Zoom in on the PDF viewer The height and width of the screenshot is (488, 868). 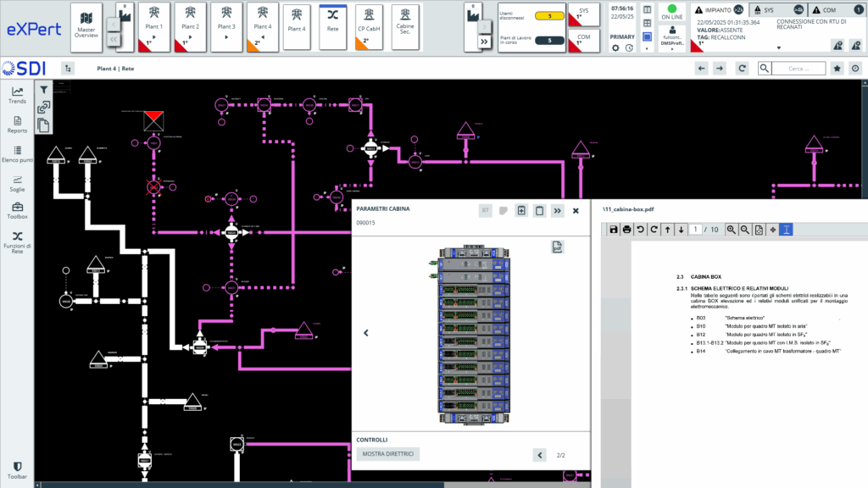731,230
